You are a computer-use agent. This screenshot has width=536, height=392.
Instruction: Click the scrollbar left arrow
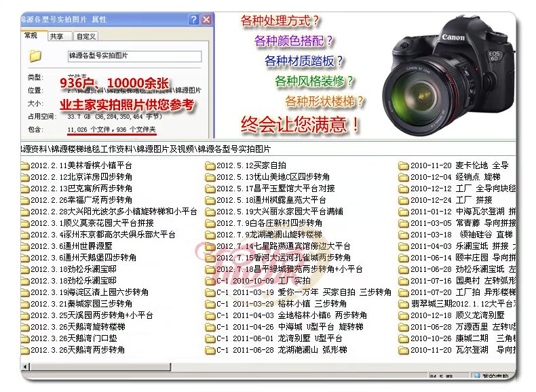tap(25, 367)
